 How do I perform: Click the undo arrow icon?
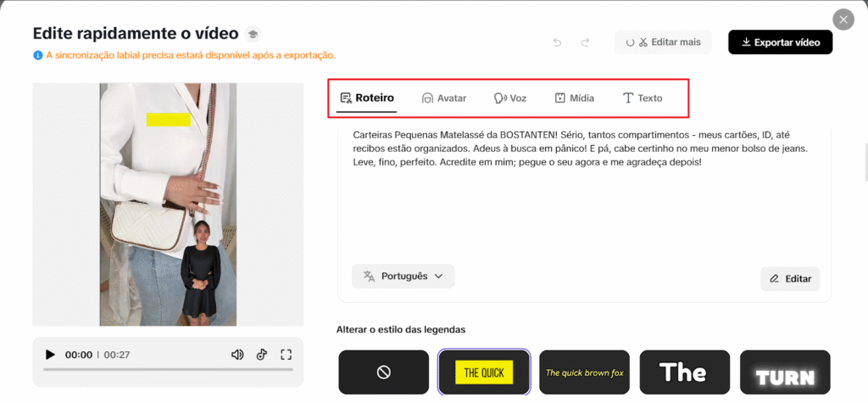point(557,42)
